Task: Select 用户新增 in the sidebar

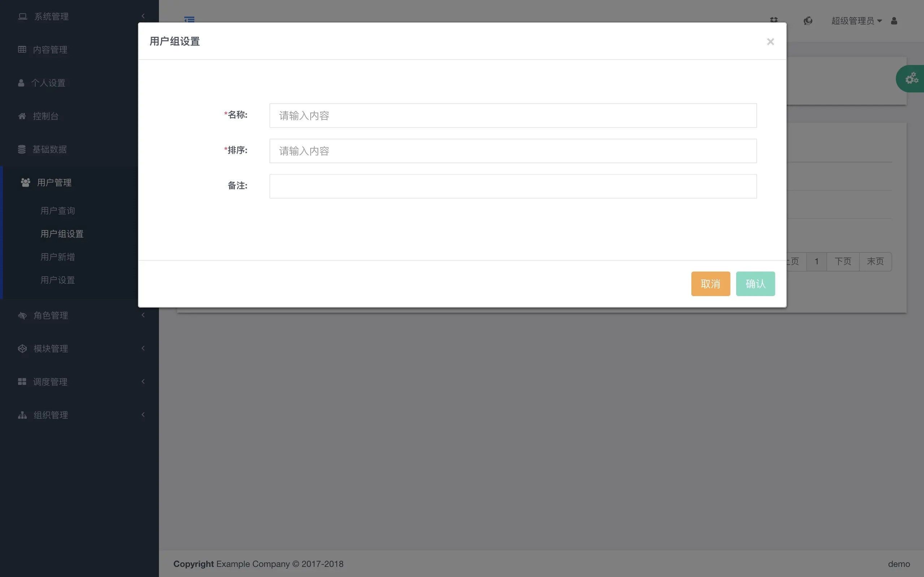Action: (x=58, y=257)
